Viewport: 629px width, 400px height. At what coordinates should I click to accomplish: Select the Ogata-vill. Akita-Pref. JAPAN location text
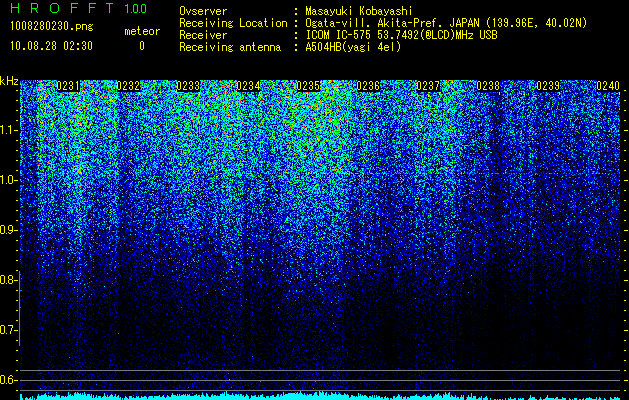pos(446,23)
